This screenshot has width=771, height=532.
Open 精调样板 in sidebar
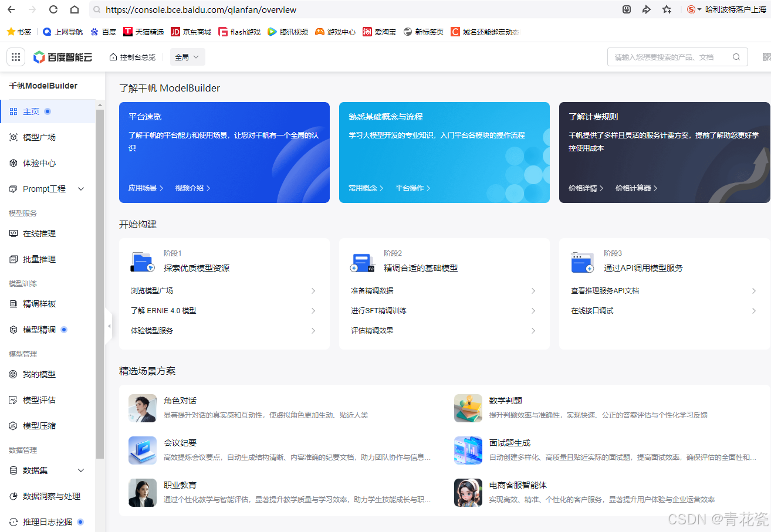48,304
